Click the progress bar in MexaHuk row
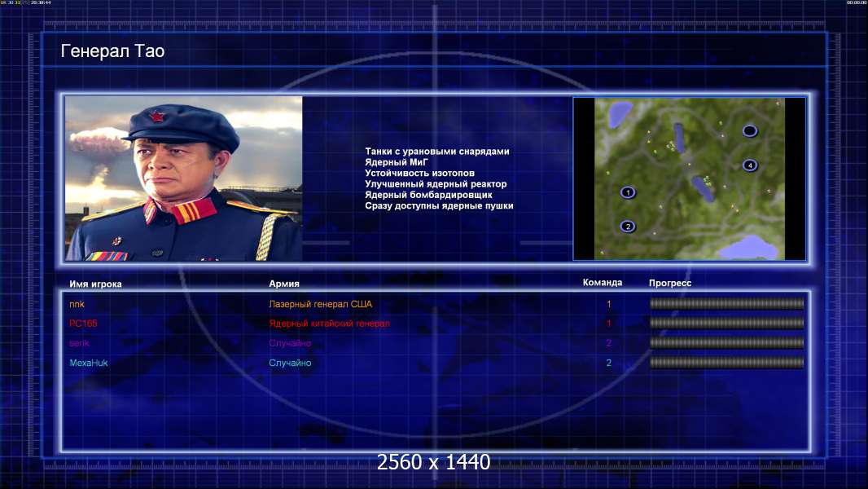This screenshot has width=868, height=489. coord(727,363)
